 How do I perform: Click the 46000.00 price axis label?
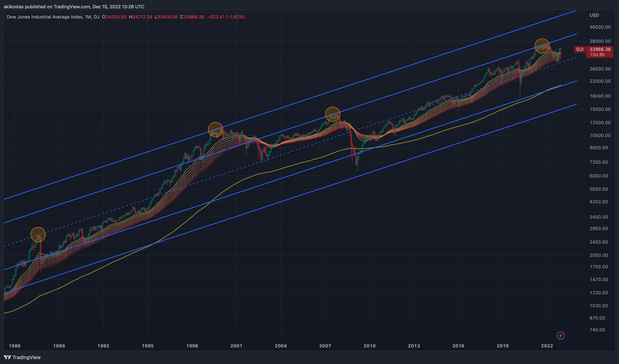point(600,27)
